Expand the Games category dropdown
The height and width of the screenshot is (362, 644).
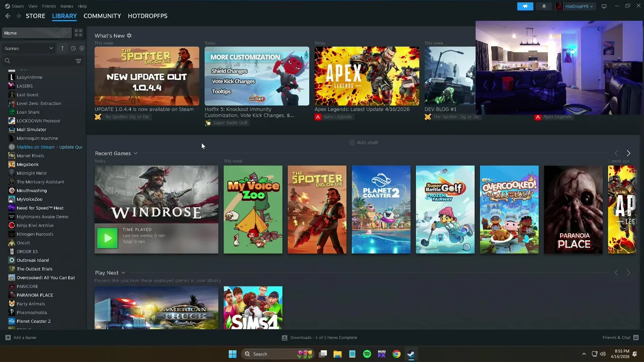tap(29, 48)
